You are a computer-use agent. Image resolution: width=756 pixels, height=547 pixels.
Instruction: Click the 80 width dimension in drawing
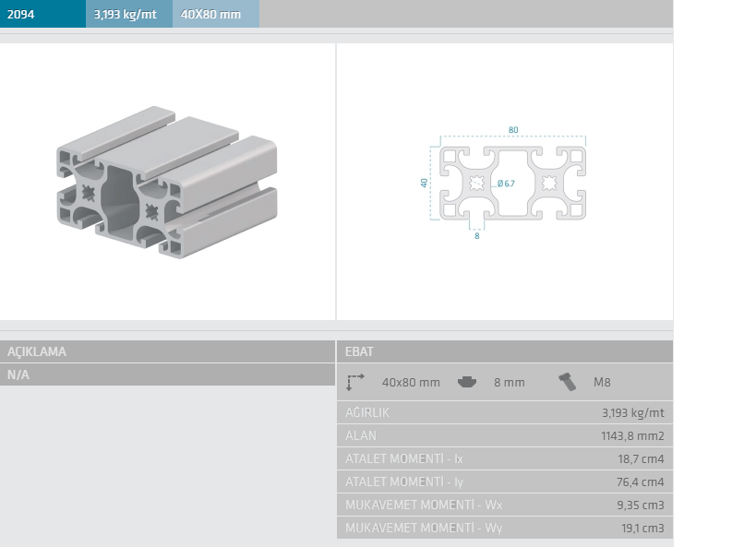512,129
